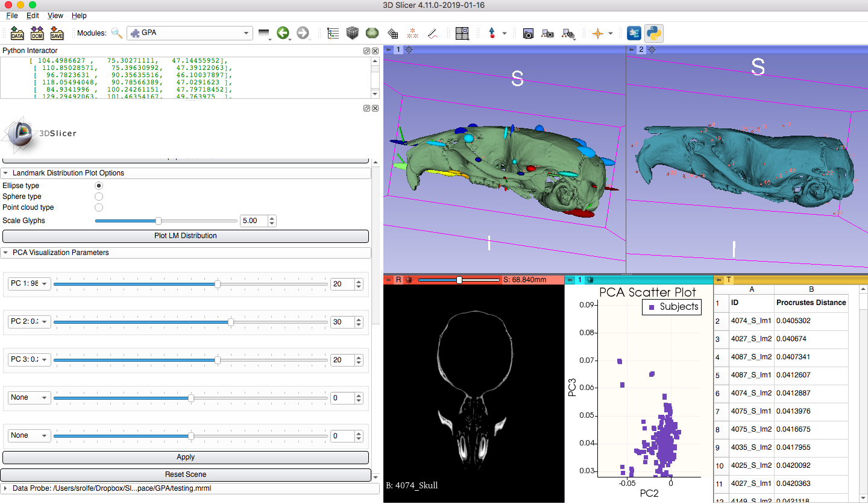Screen dimensions: 868x504
Task: Select the Ellipse type radio button
Action: click(98, 186)
